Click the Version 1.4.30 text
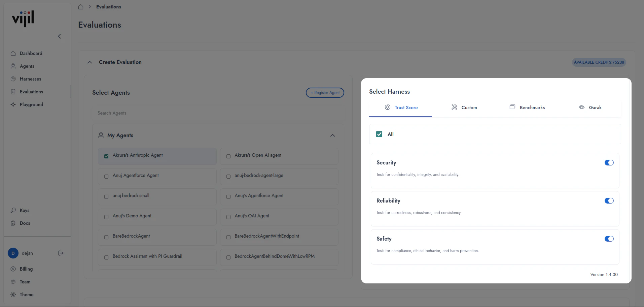This screenshot has width=644, height=307. click(x=604, y=275)
